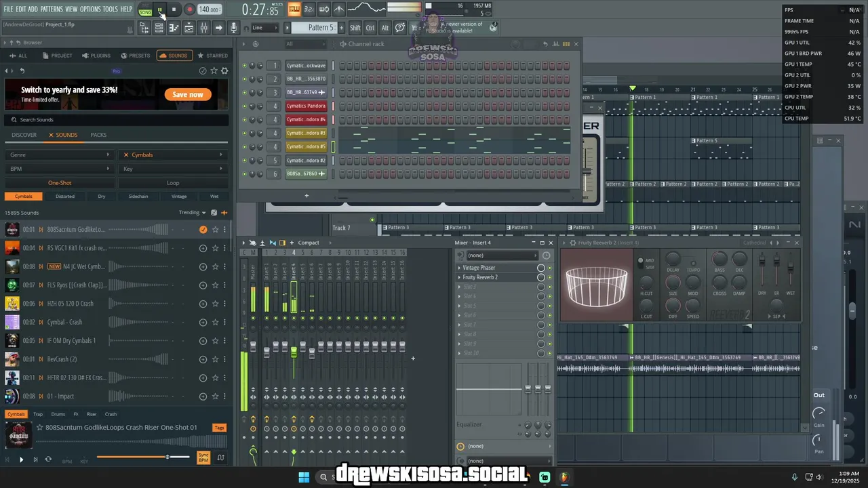The image size is (868, 488).
Task: Open the FILE menu
Action: [8, 9]
